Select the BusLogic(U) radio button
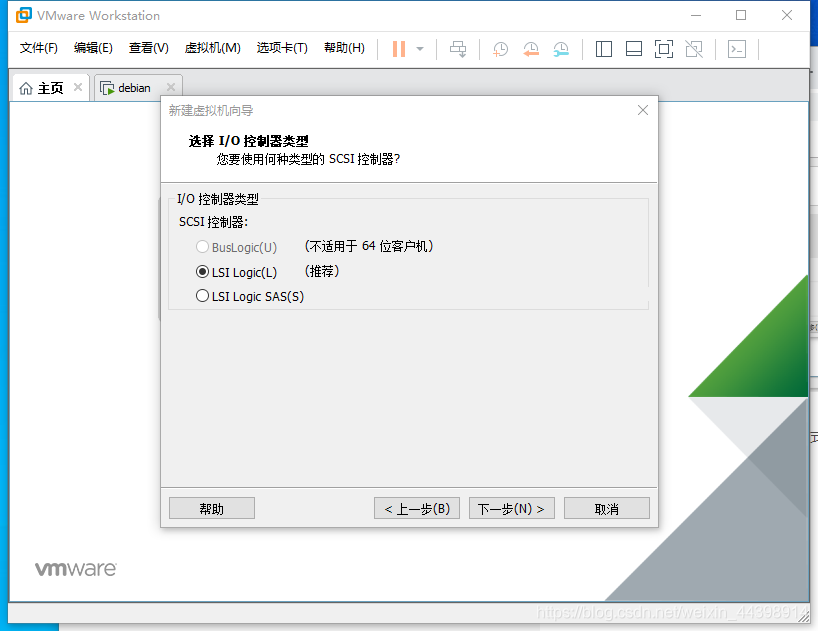 tap(202, 247)
